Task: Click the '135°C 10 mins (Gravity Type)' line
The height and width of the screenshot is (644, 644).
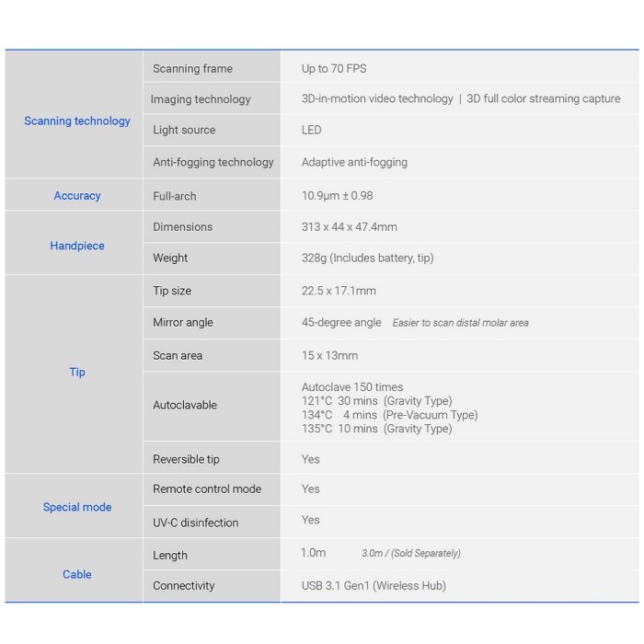Action: 377,429
